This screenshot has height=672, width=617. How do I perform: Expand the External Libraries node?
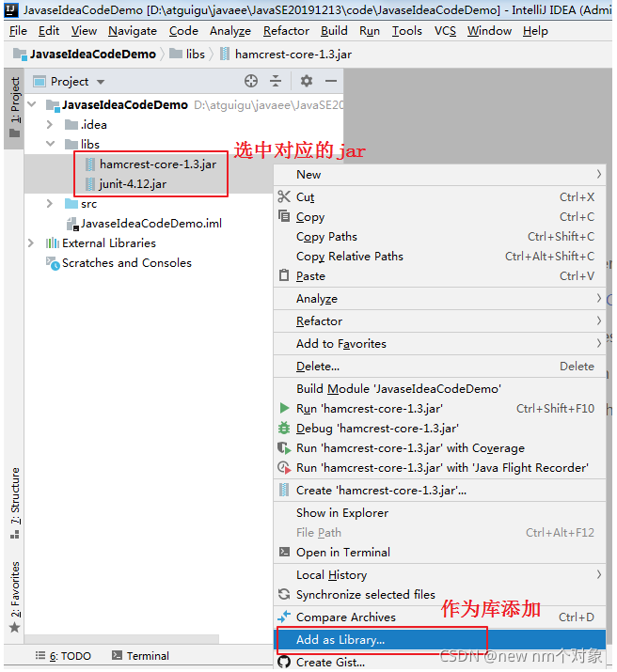point(31,243)
